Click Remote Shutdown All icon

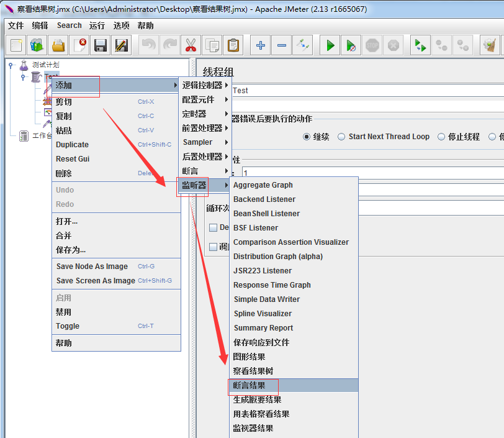[463, 45]
